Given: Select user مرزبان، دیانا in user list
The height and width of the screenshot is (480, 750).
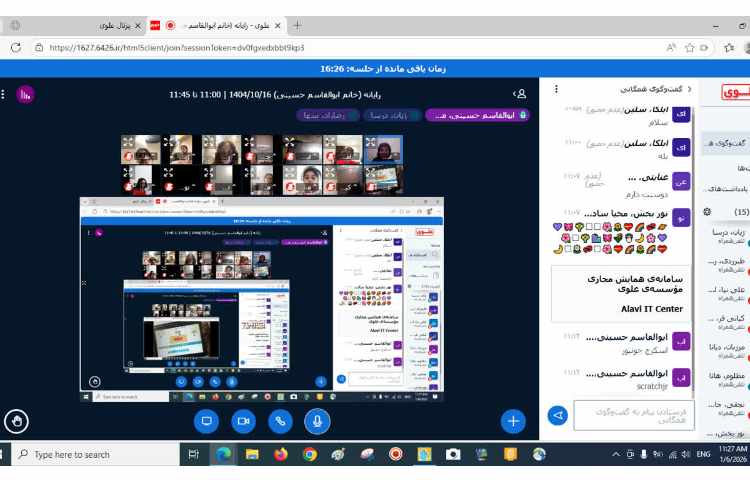Looking at the screenshot, I should coord(727,350).
